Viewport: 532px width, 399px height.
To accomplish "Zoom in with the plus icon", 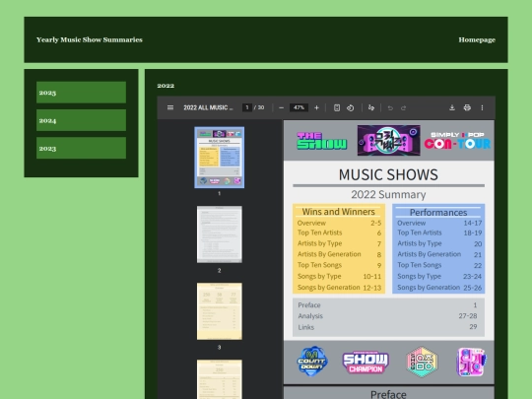I will click(316, 107).
